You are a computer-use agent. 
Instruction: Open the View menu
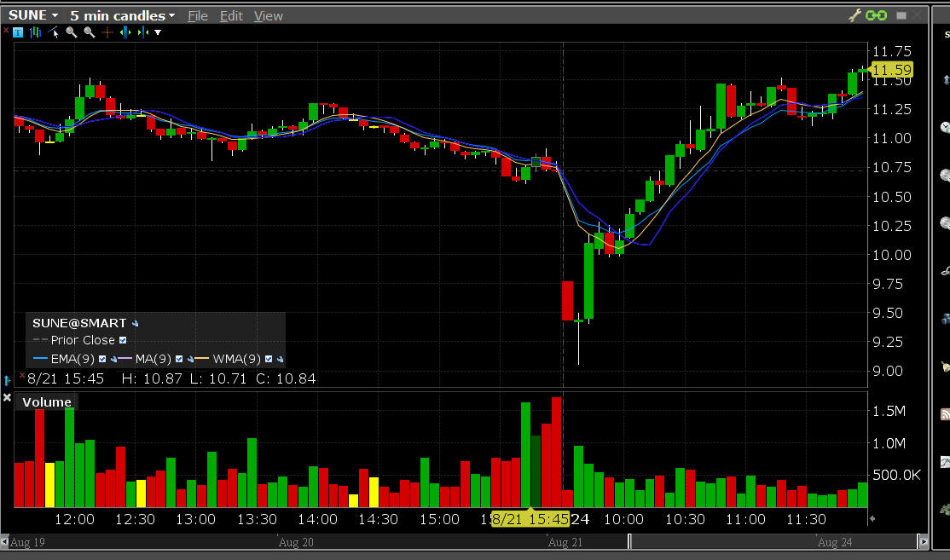[269, 16]
